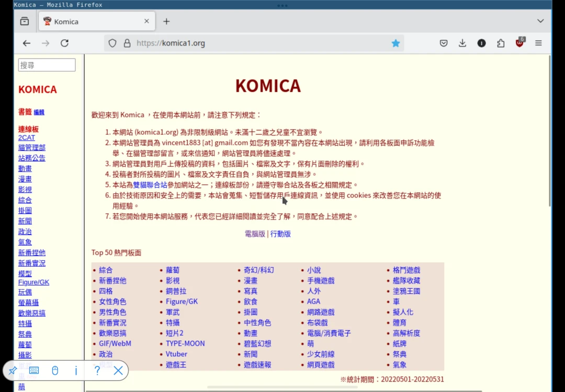Toggle the keyboard icon in floating toolbar

34,371
